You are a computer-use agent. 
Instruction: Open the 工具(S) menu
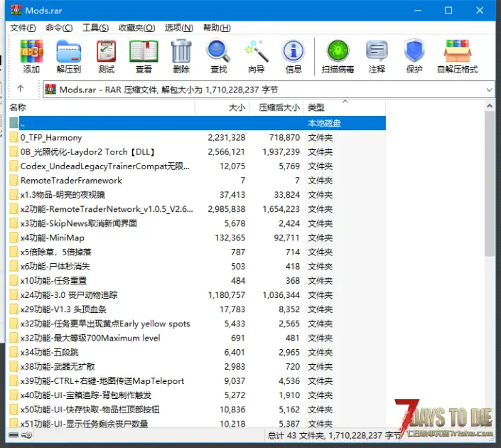pos(95,28)
